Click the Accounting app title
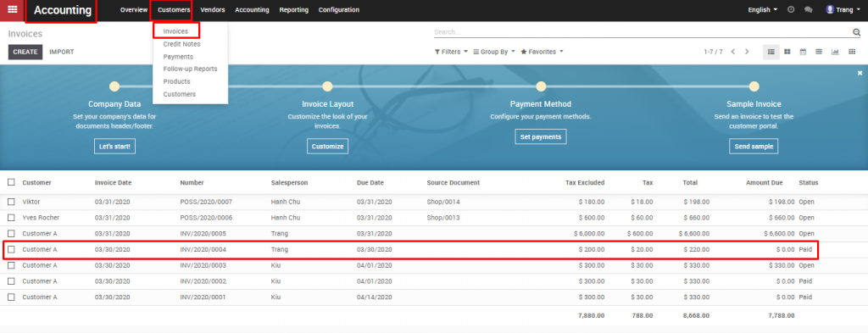This screenshot has width=868, height=333. (63, 10)
